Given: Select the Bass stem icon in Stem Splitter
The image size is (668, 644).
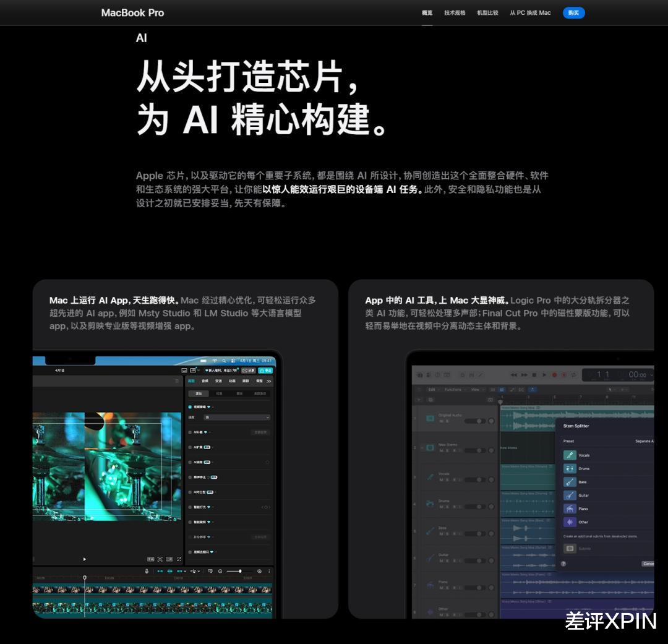Looking at the screenshot, I should tap(570, 482).
